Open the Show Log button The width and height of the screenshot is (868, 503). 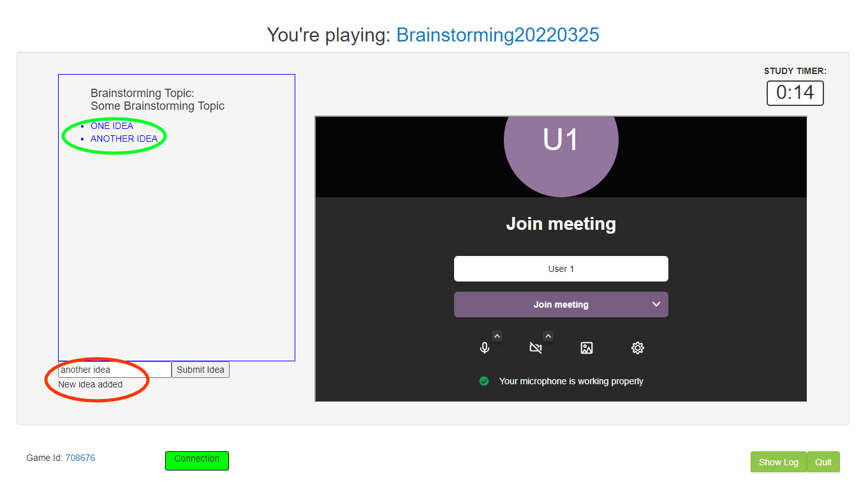778,462
